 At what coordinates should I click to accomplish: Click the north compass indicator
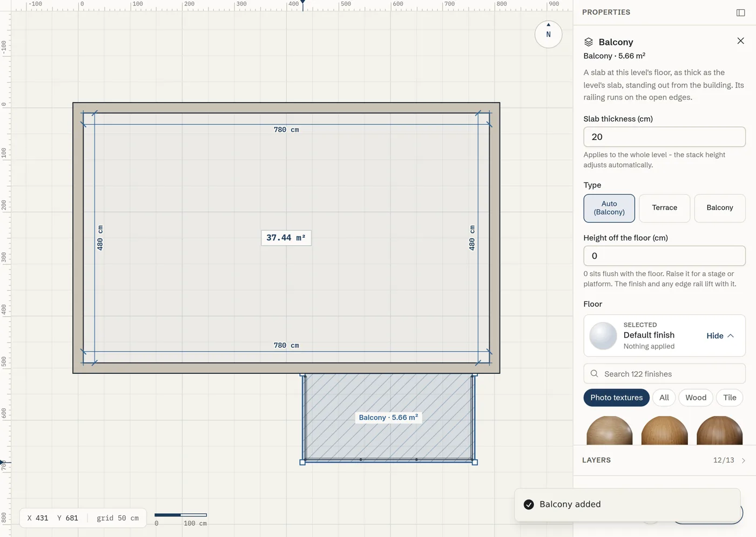[x=548, y=34]
